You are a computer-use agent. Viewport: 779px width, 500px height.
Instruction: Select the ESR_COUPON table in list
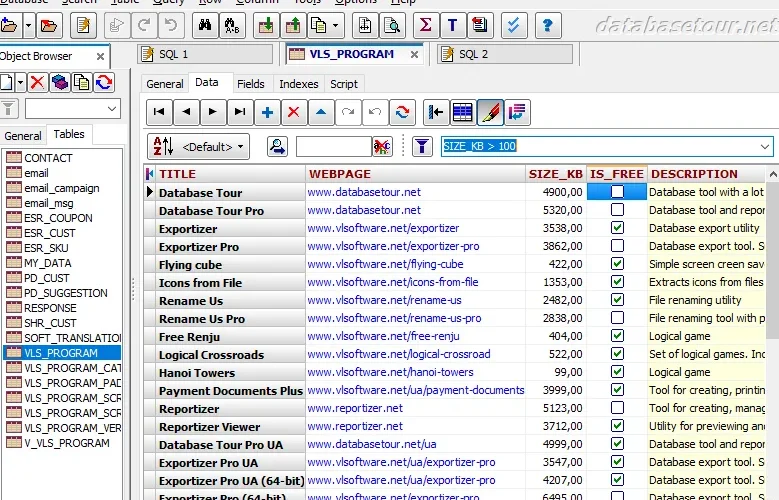click(58, 218)
